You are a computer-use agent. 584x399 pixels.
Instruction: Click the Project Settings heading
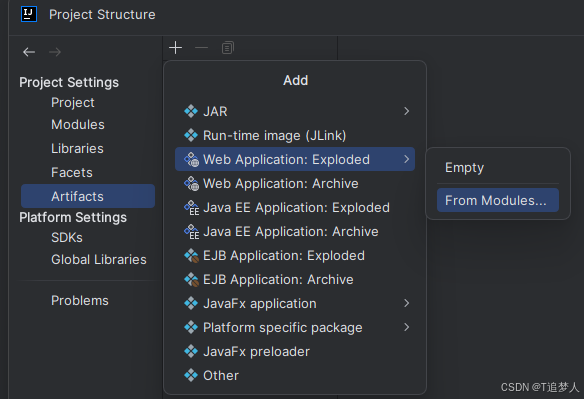(x=69, y=82)
